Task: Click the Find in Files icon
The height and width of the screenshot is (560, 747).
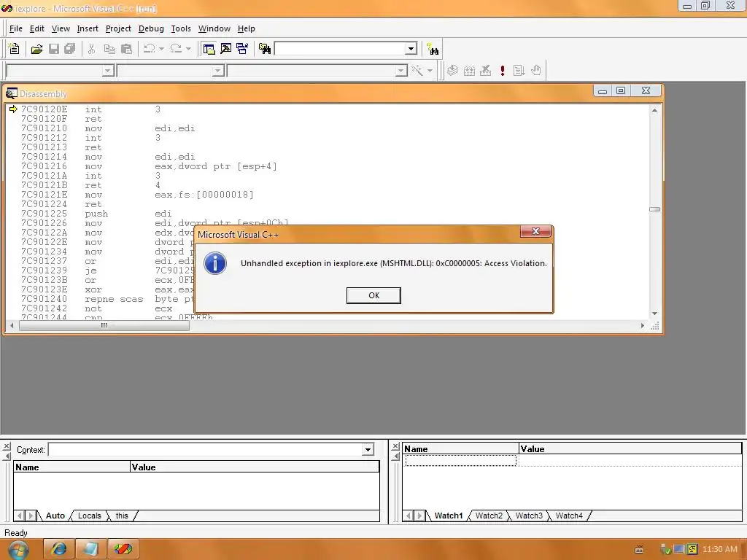Action: coord(264,49)
